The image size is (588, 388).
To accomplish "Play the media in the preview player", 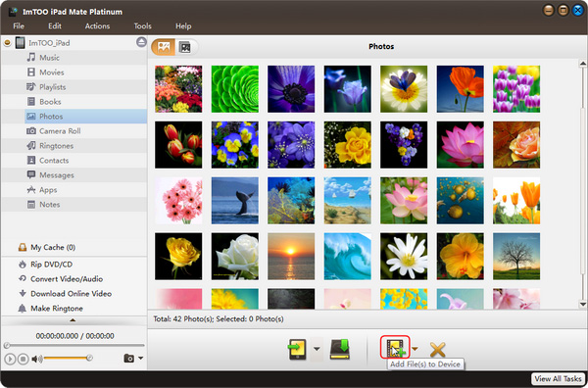I will [10, 360].
